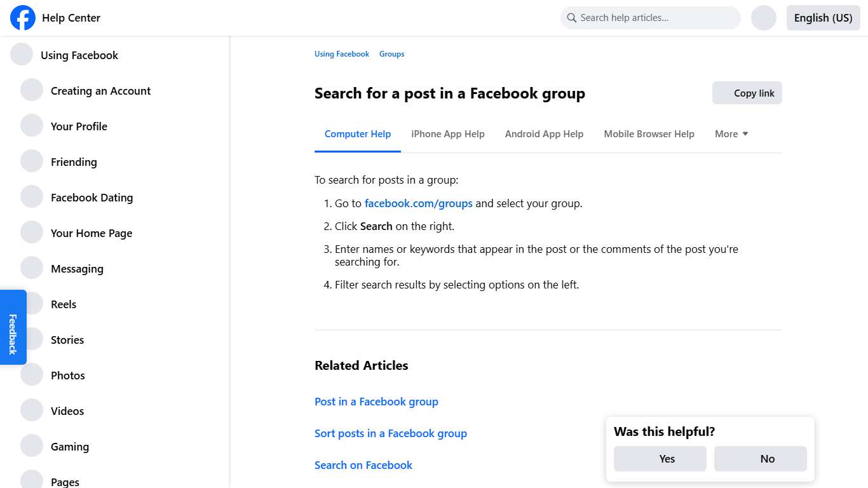Open the Gaming sidebar icon
868x488 pixels.
point(32,445)
